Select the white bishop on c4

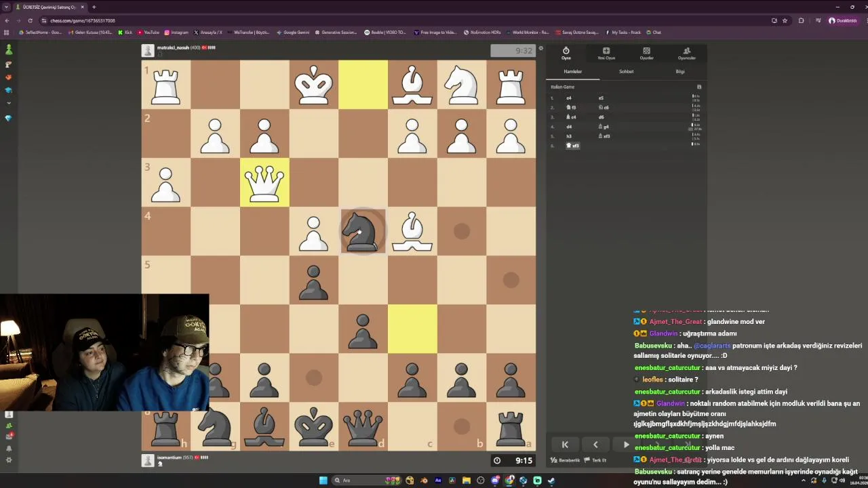point(412,231)
